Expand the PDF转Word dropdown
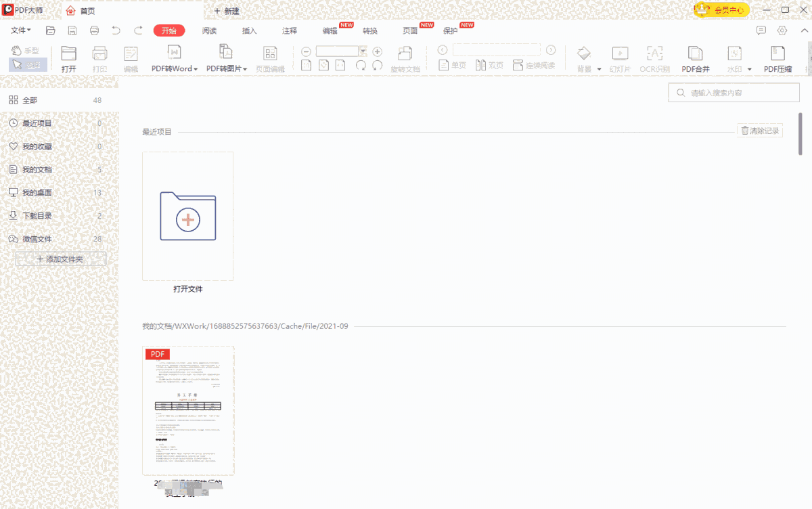Viewport: 812px width, 509px height. [x=195, y=69]
